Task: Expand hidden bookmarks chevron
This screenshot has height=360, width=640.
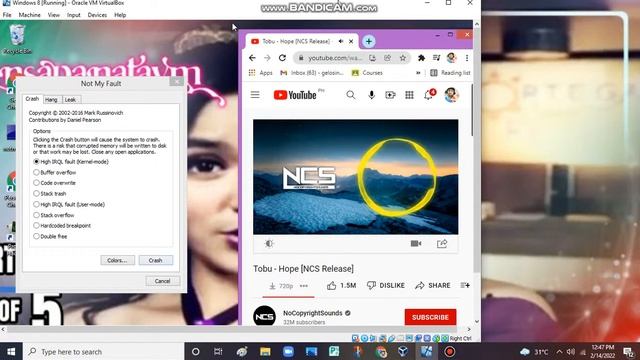Action: pyautogui.click(x=418, y=73)
